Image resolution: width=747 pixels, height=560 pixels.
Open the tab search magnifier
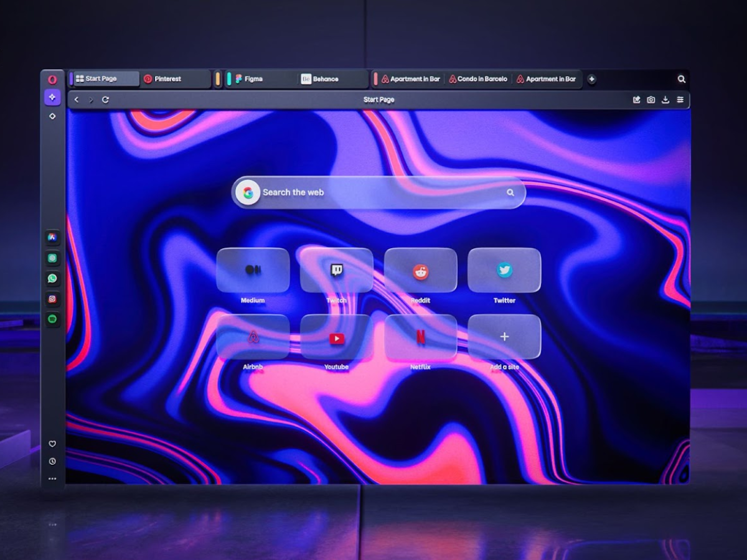click(x=682, y=79)
